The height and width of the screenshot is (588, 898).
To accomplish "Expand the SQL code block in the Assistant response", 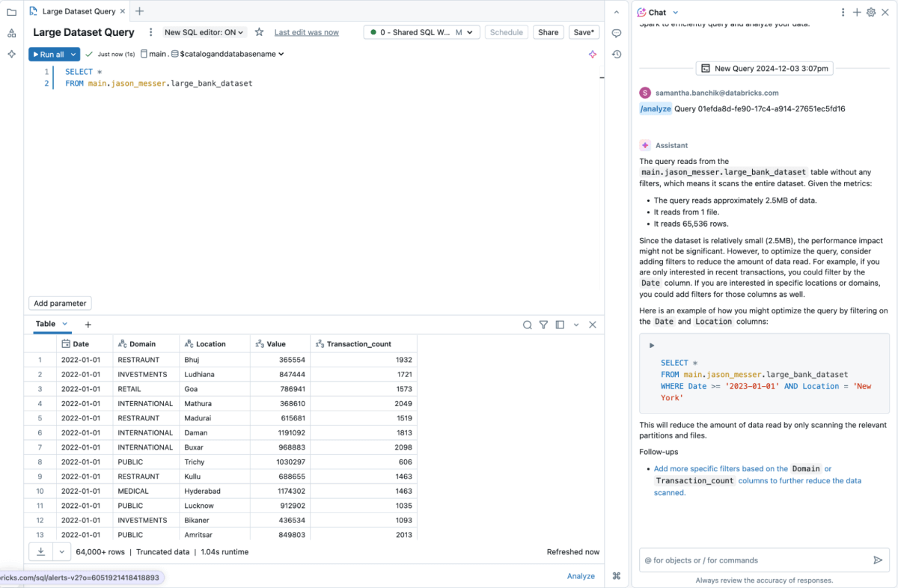I will pyautogui.click(x=651, y=344).
